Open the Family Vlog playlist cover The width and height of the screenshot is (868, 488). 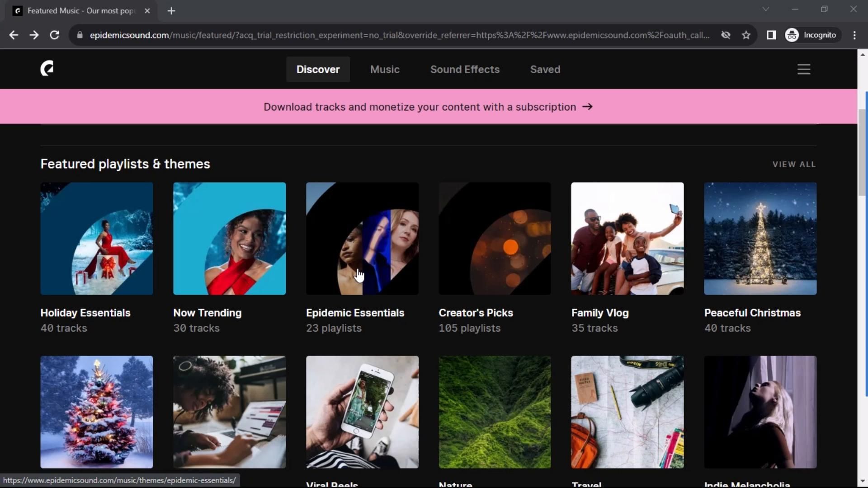click(627, 239)
